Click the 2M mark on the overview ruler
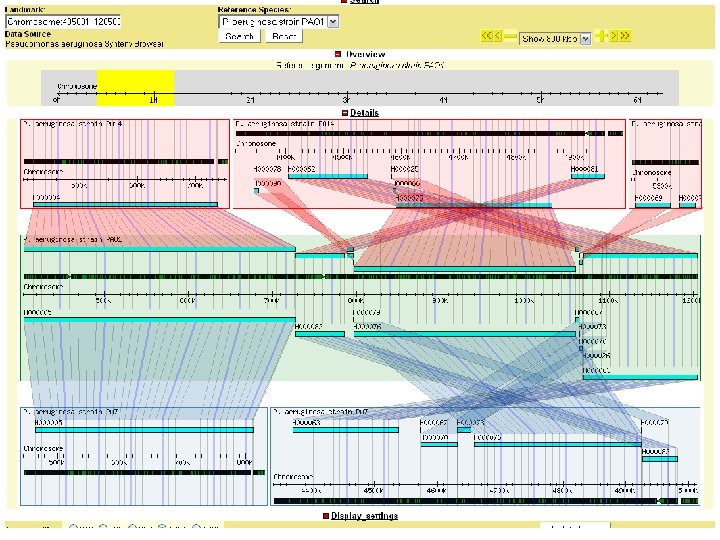The width and height of the screenshot is (720, 540). coord(250,99)
